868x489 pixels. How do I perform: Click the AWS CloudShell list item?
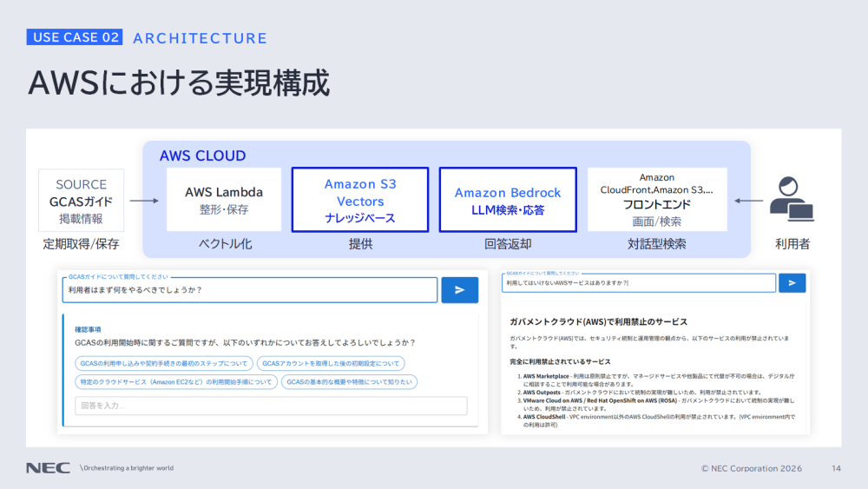[656, 421]
